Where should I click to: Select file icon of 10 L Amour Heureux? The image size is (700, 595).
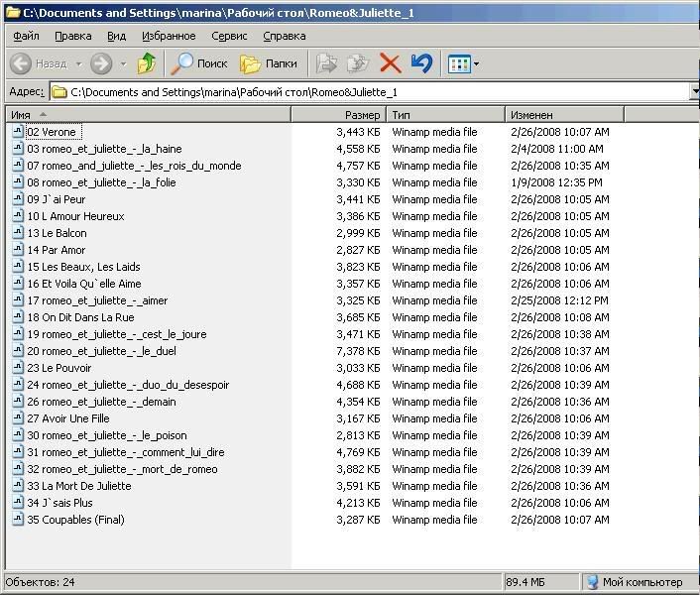click(18, 216)
